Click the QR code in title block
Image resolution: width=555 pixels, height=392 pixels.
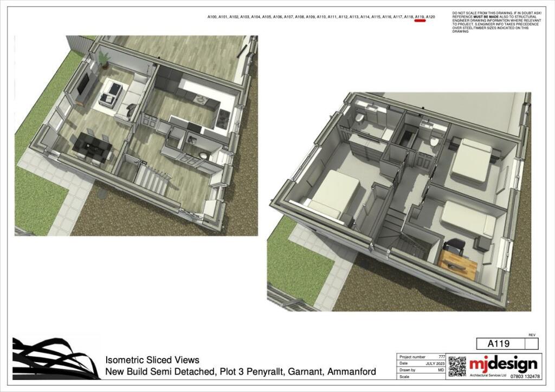click(457, 367)
